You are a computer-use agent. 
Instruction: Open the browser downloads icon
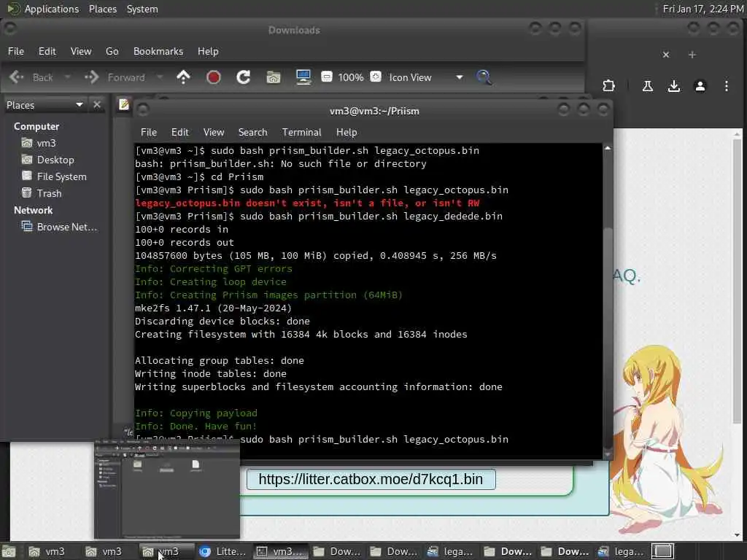coord(673,86)
